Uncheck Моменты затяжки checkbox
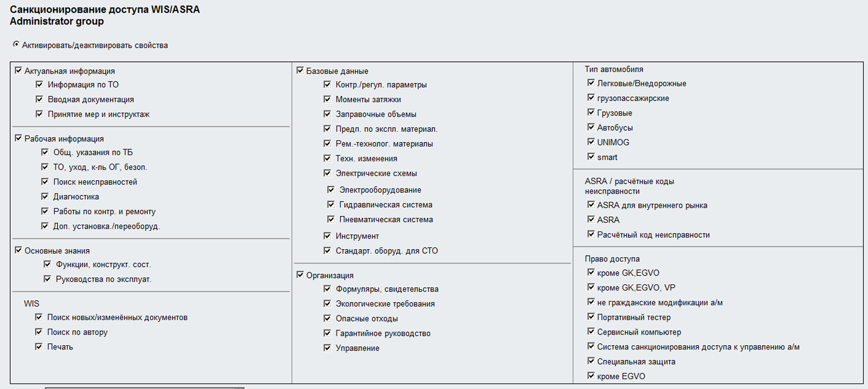Image resolution: width=868 pixels, height=389 pixels. coord(327,99)
